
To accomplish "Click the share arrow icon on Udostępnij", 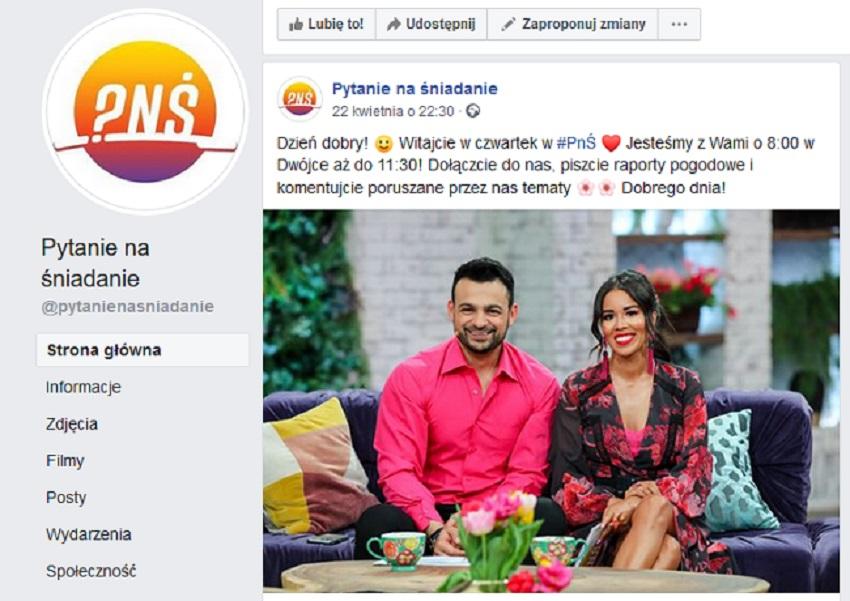I will [x=394, y=24].
